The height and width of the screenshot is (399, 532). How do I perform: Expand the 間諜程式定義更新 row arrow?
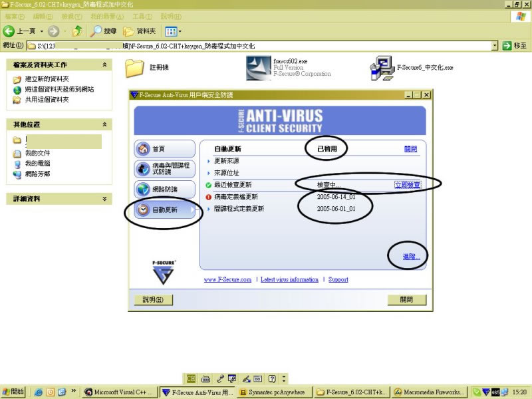tap(209, 209)
